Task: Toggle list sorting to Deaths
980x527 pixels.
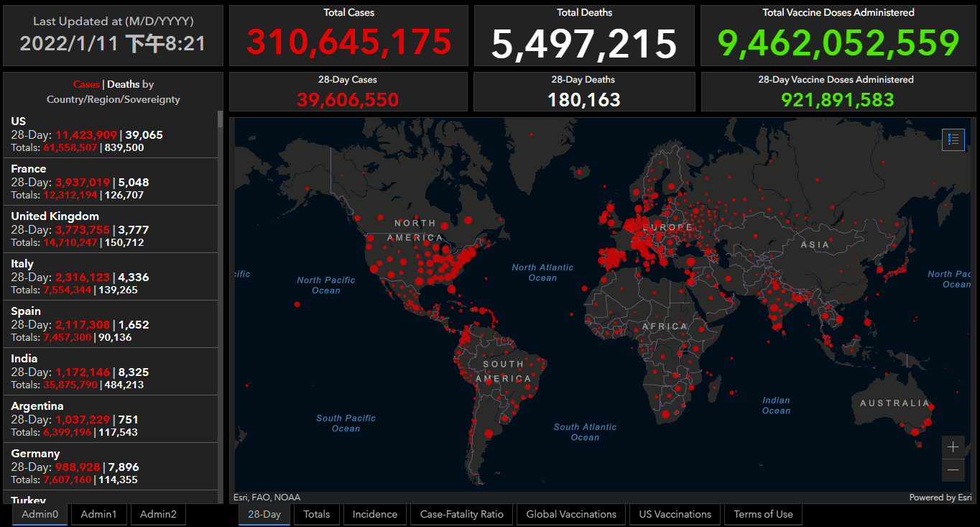Action: pyautogui.click(x=124, y=85)
